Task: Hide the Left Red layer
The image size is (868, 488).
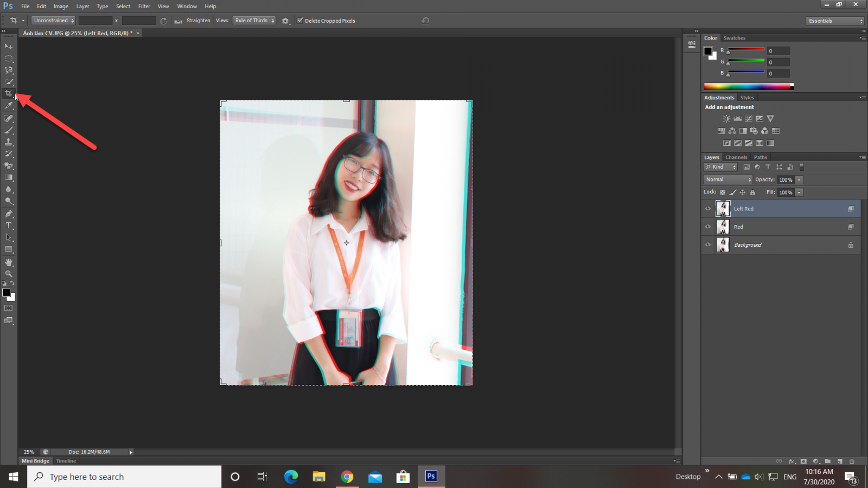Action: (708, 209)
